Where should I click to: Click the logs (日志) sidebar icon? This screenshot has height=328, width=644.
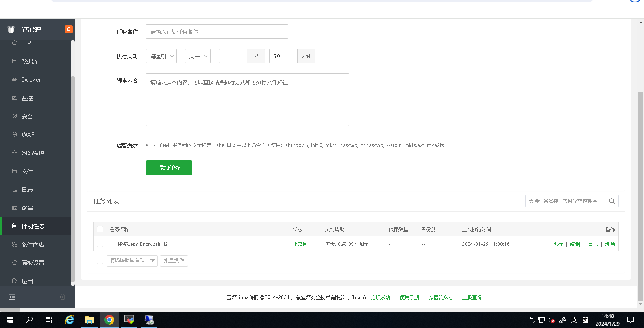click(x=15, y=189)
